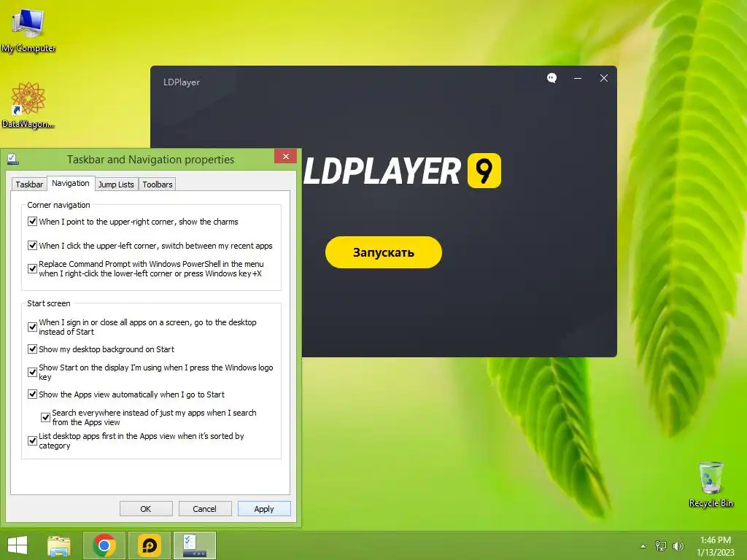Image resolution: width=747 pixels, height=560 pixels.
Task: Select the Navigation tab
Action: pyautogui.click(x=71, y=183)
